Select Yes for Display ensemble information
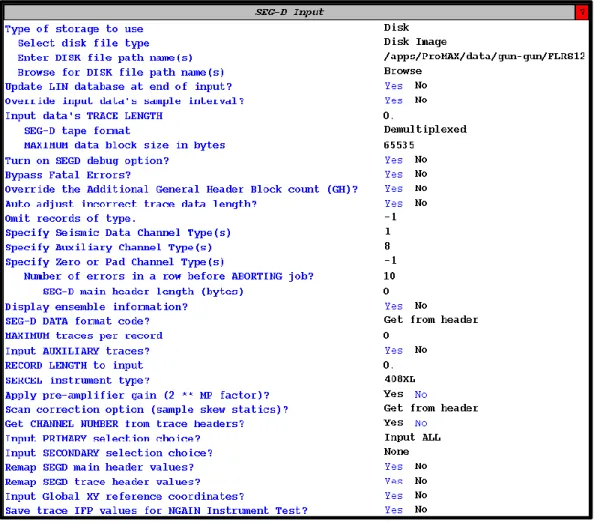 [x=393, y=306]
